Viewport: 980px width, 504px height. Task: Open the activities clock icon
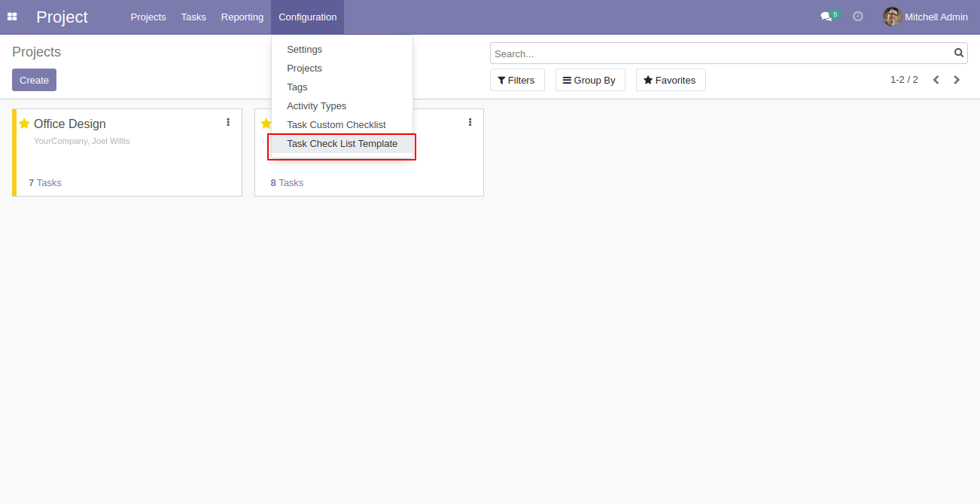858,16
